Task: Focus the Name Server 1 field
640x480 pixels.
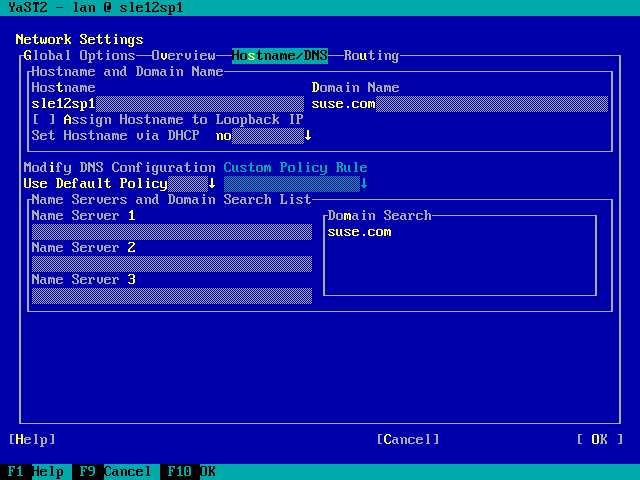Action: pos(171,232)
